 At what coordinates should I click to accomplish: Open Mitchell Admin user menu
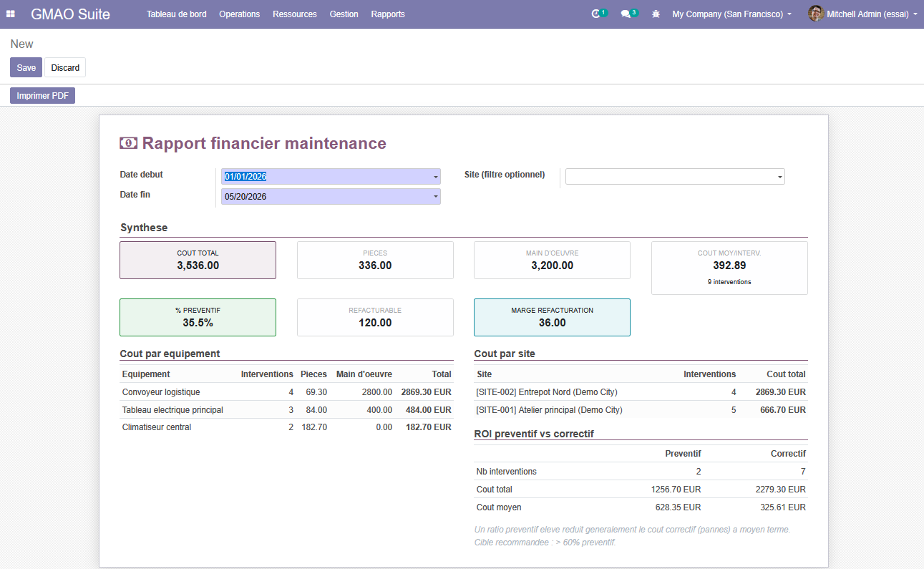pyautogui.click(x=862, y=14)
